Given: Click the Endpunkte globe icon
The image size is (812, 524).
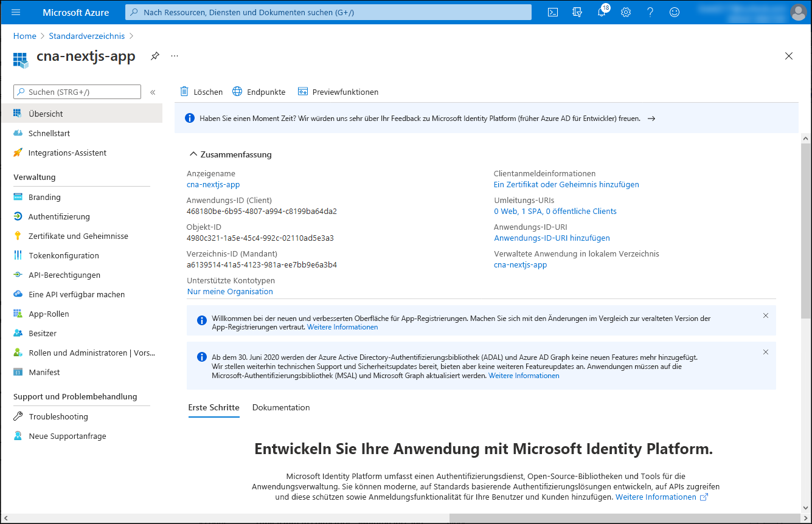Looking at the screenshot, I should click(237, 92).
